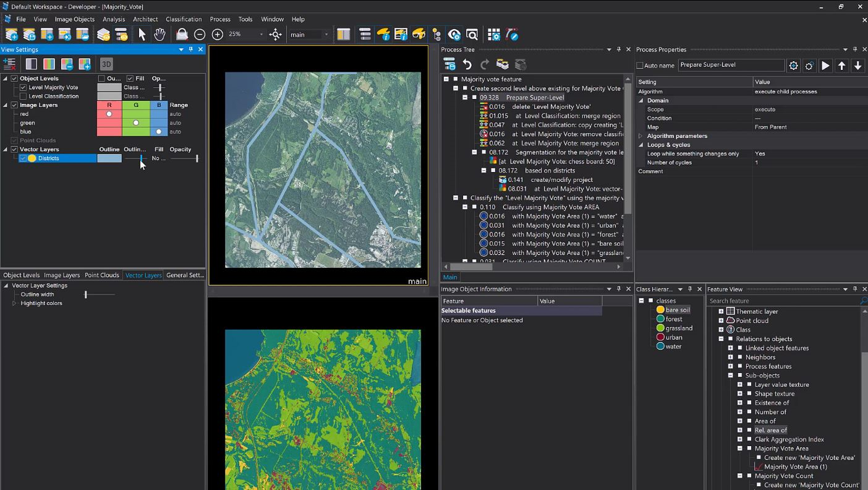Open the Classification menu

coord(184,19)
